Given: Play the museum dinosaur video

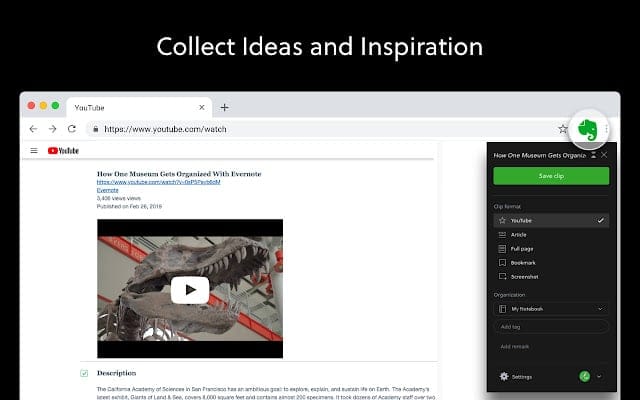Looking at the screenshot, I should pos(190,290).
